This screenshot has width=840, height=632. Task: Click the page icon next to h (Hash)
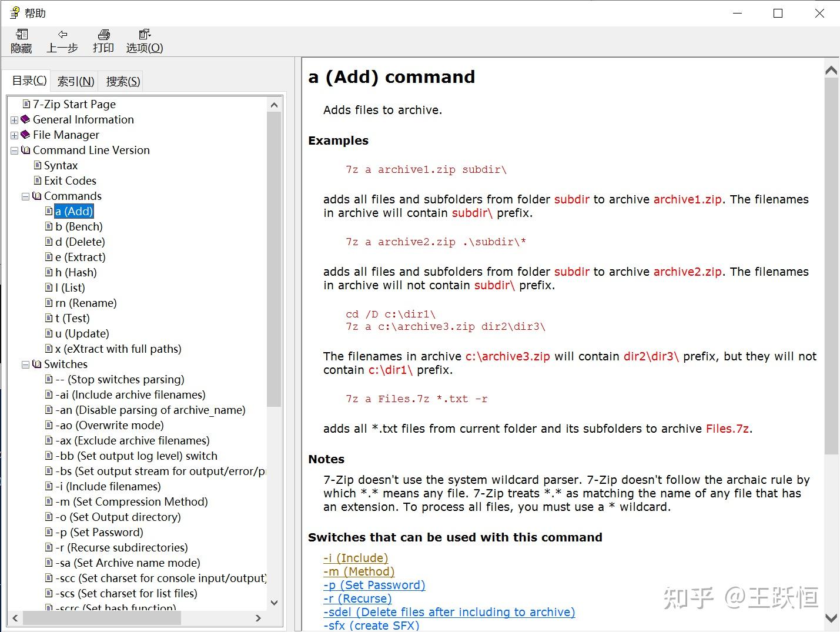[49, 272]
